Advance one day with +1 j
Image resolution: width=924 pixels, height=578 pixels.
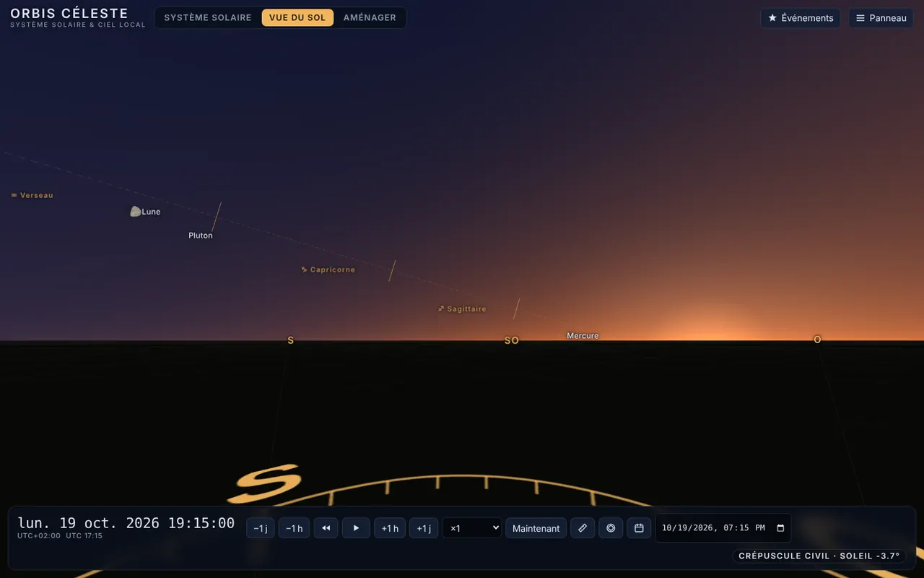[x=424, y=528]
